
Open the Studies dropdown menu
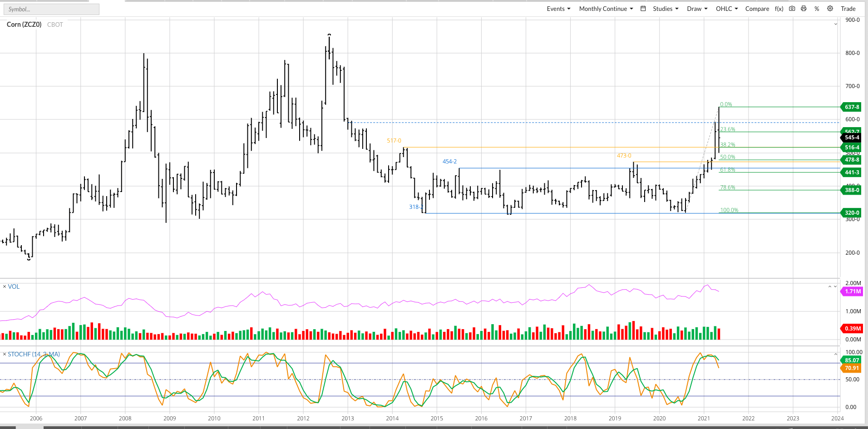(666, 9)
